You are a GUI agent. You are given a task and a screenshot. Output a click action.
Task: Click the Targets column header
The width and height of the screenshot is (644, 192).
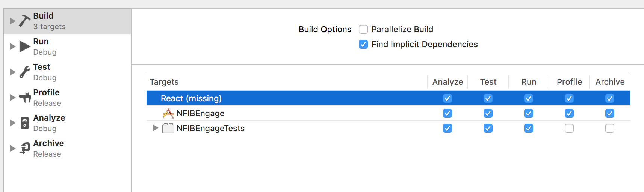tap(164, 82)
